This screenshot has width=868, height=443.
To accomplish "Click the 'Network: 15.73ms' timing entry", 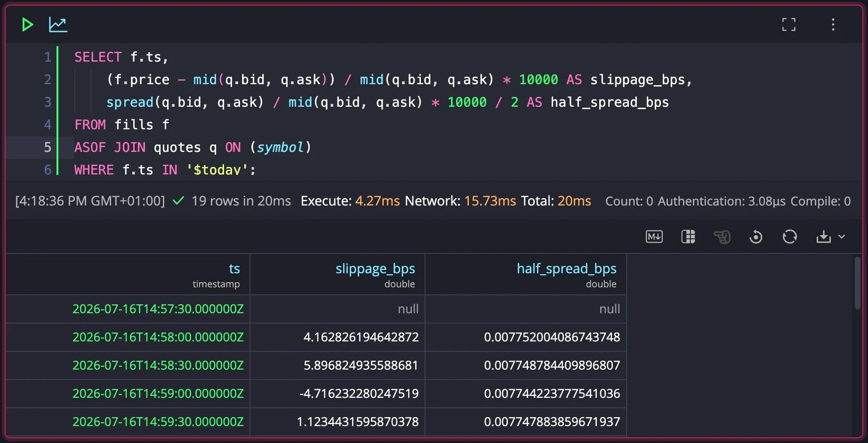I will 460,201.
